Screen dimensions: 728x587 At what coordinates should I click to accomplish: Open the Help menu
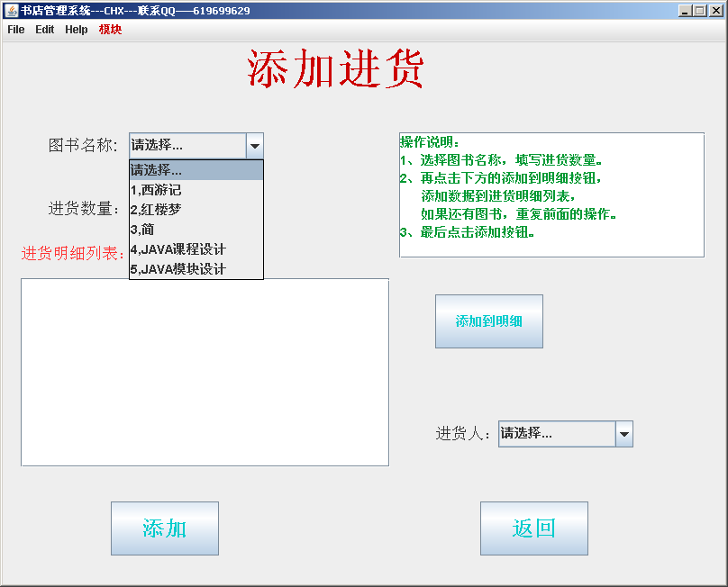tap(77, 30)
